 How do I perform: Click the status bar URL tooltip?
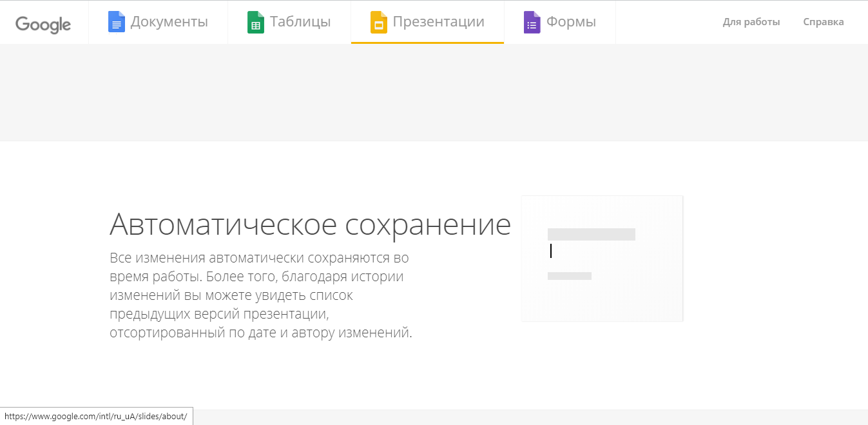pyautogui.click(x=95, y=416)
